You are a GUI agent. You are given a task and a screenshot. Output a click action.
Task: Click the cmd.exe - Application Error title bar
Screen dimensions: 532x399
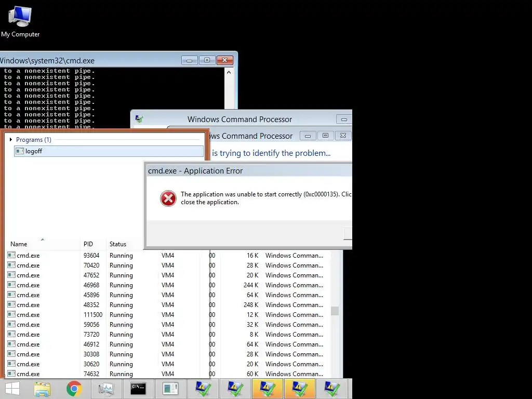[x=249, y=170]
